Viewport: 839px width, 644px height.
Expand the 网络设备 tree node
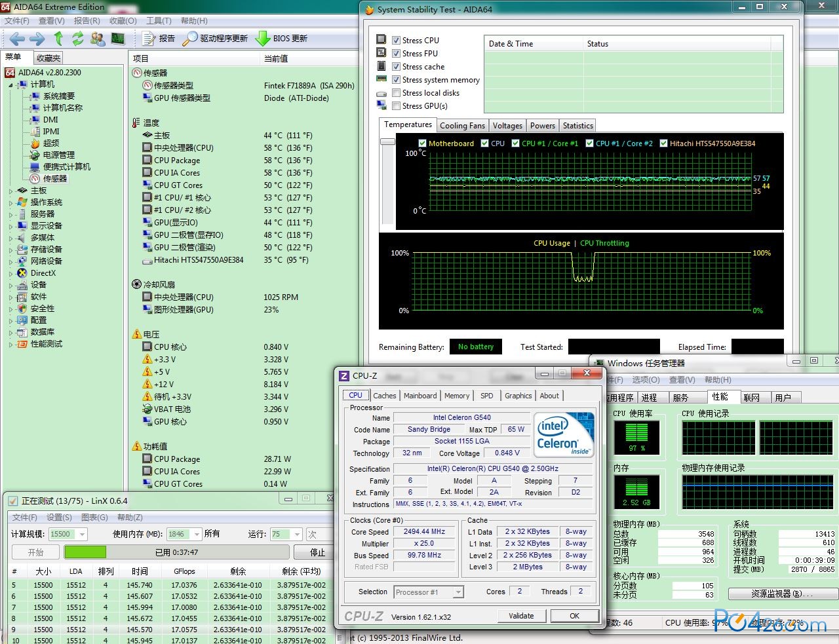11,261
